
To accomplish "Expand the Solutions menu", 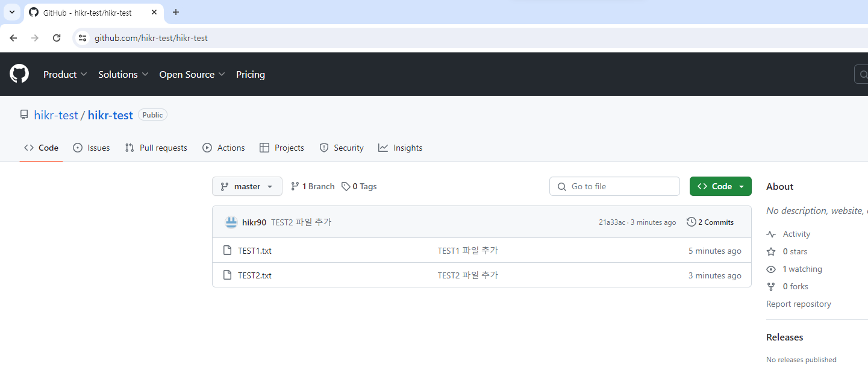I will click(x=123, y=74).
